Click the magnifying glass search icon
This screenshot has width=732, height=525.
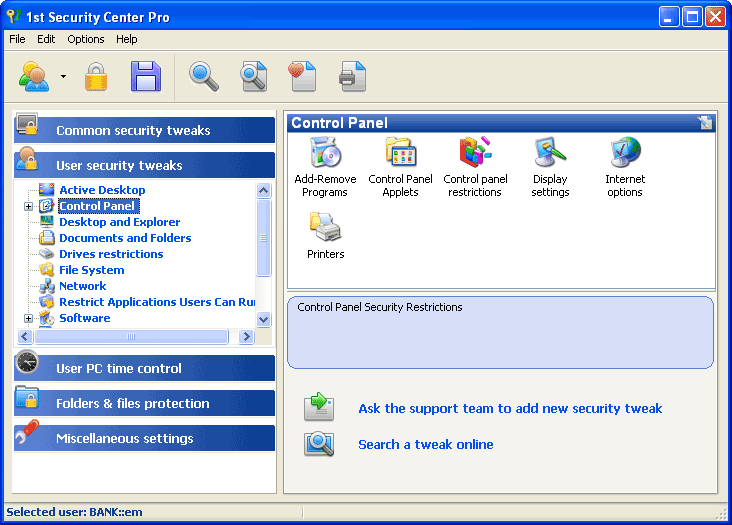(204, 77)
